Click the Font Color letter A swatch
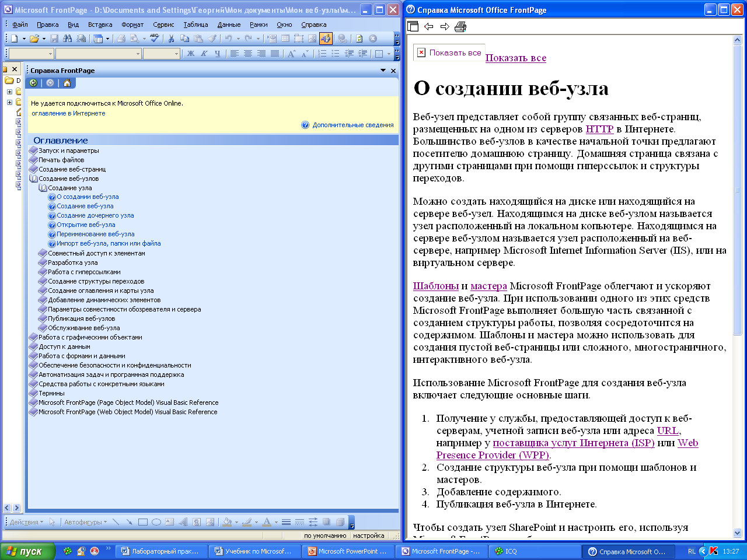The image size is (747, 560). coord(266,522)
